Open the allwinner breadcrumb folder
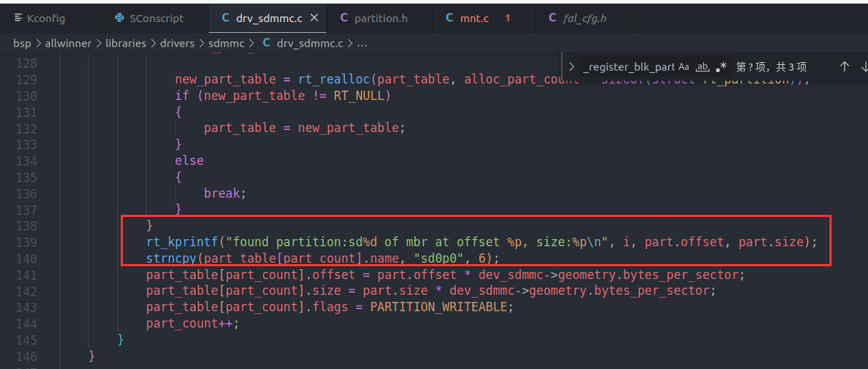 tap(68, 44)
